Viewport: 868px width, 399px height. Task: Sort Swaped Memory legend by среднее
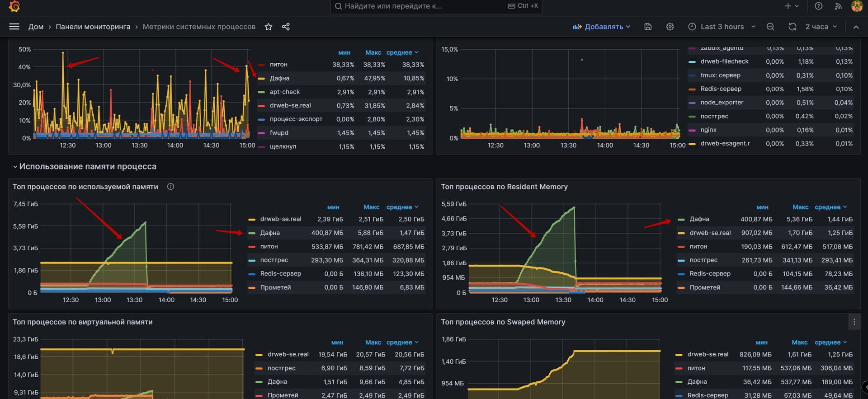click(831, 343)
